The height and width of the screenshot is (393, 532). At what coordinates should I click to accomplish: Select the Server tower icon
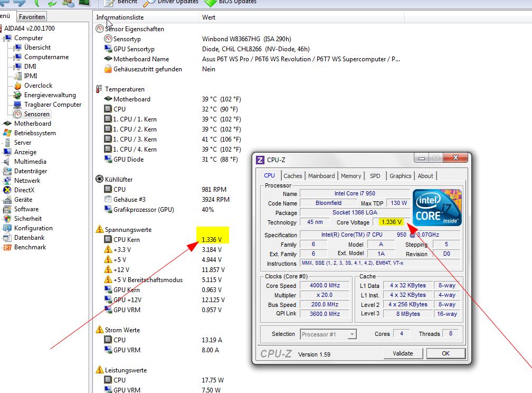coord(7,143)
